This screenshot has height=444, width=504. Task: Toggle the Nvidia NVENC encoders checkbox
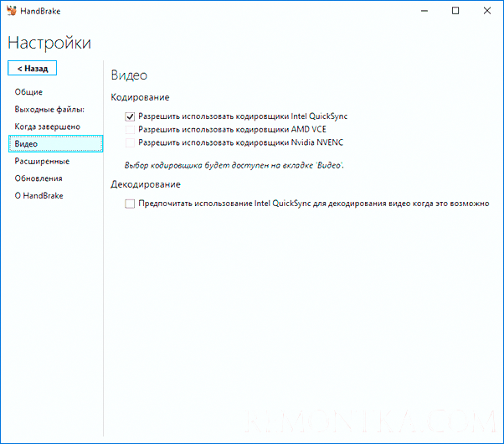[130, 142]
